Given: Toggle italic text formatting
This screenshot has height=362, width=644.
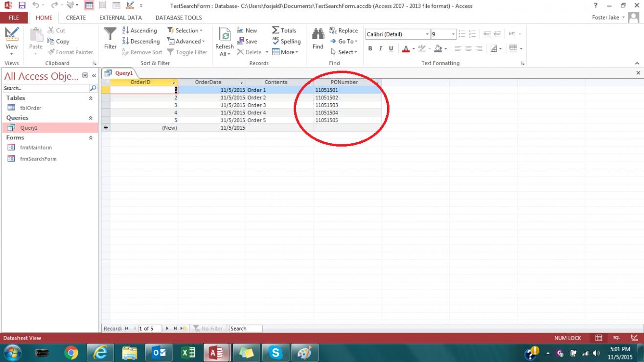Looking at the screenshot, I should [x=380, y=48].
